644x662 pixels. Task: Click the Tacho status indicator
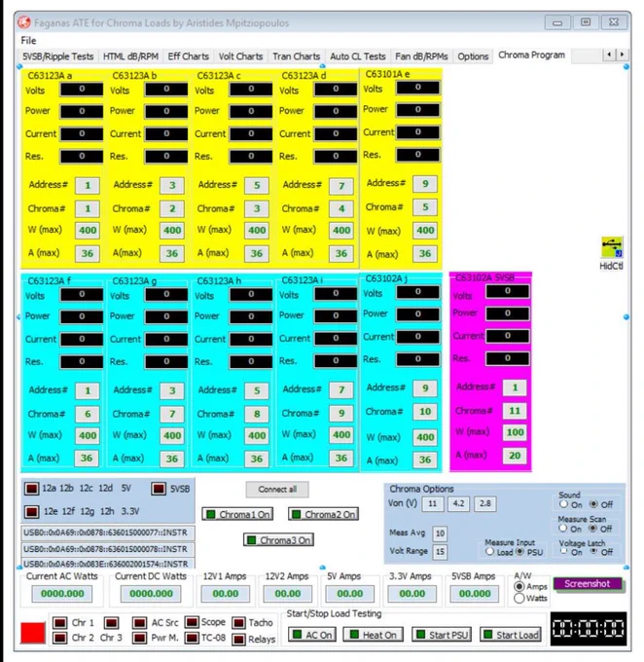[x=239, y=623]
